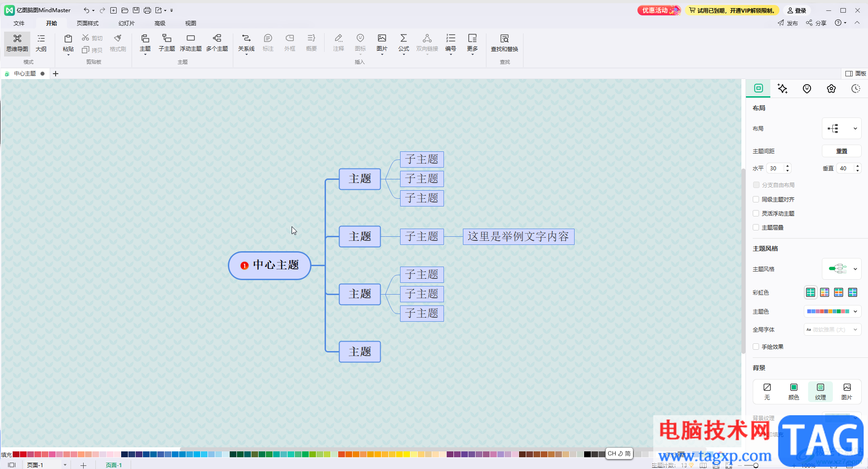Image resolution: width=868 pixels, height=469 pixels.
Task: Switch to 大纲 outline mode
Action: pyautogui.click(x=41, y=42)
